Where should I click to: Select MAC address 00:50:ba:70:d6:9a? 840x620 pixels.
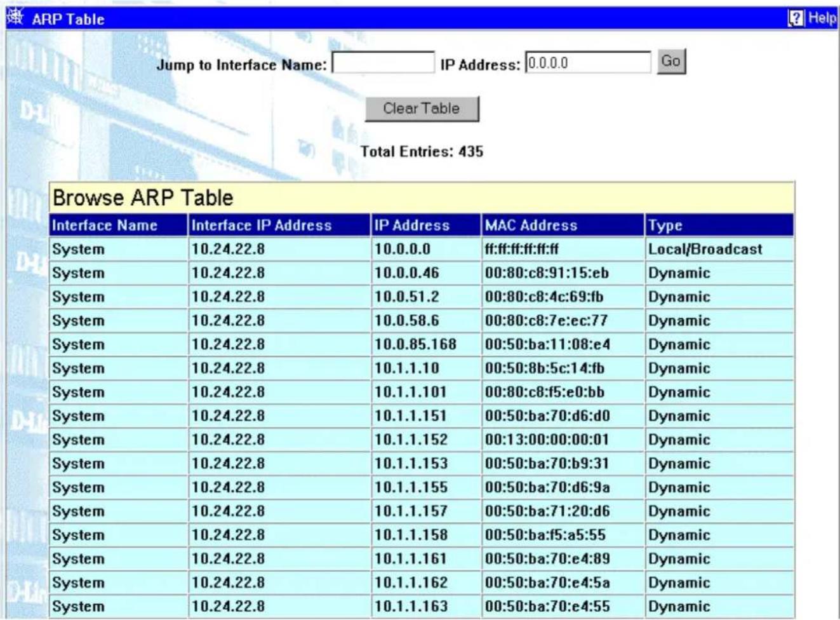[x=548, y=487]
